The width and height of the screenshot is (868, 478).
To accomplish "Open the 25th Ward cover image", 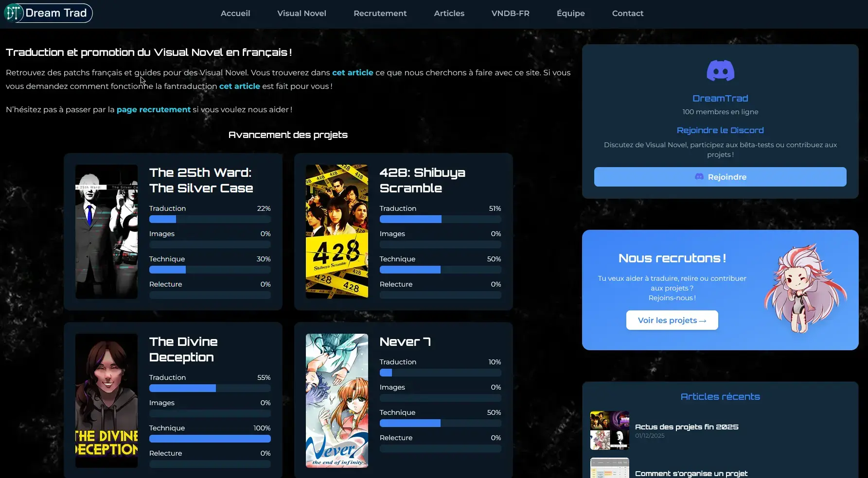I will (x=106, y=232).
